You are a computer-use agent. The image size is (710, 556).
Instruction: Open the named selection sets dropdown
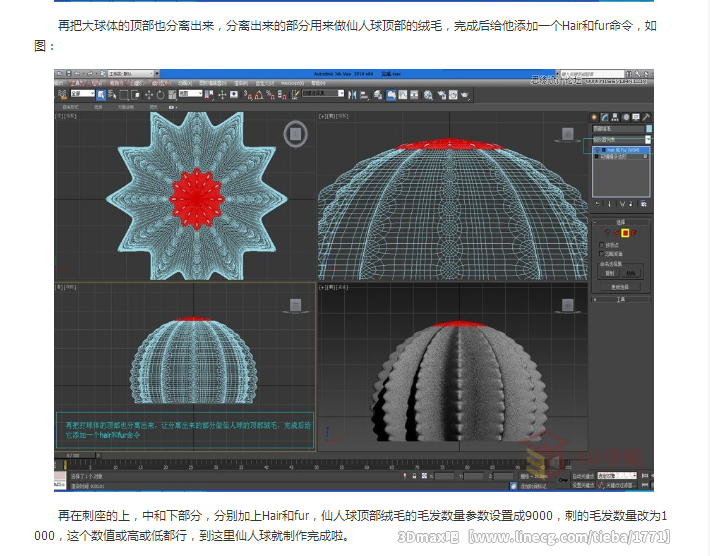click(323, 94)
